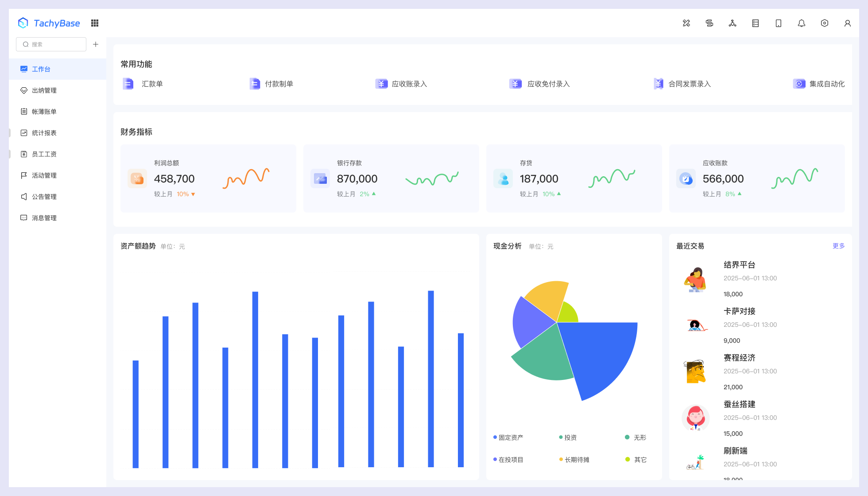Click the 结界平台 transaction avatar

coord(696,279)
